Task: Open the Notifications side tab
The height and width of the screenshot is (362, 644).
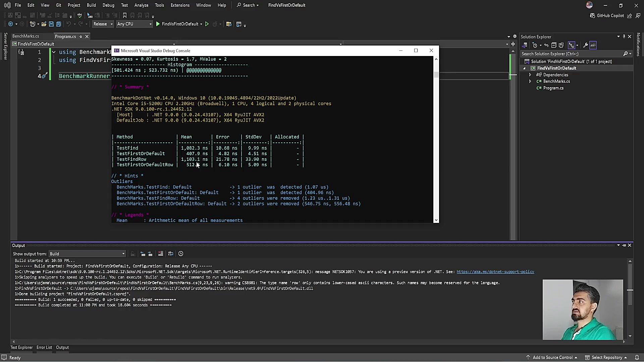Action: point(638,44)
